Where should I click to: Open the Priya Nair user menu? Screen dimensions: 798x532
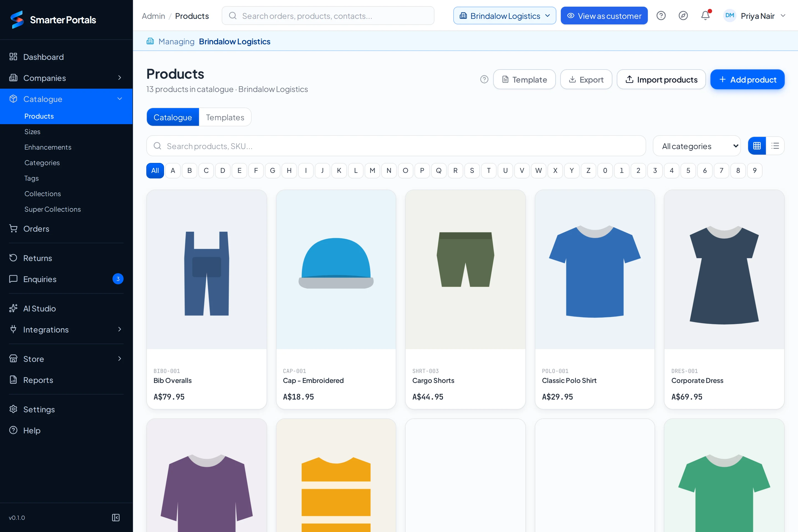[754, 16]
